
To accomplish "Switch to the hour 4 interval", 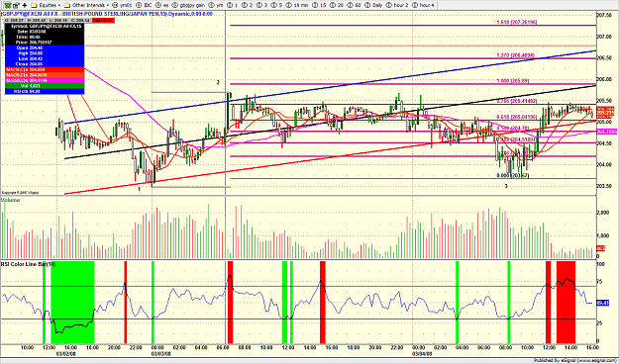I will coord(424,5).
